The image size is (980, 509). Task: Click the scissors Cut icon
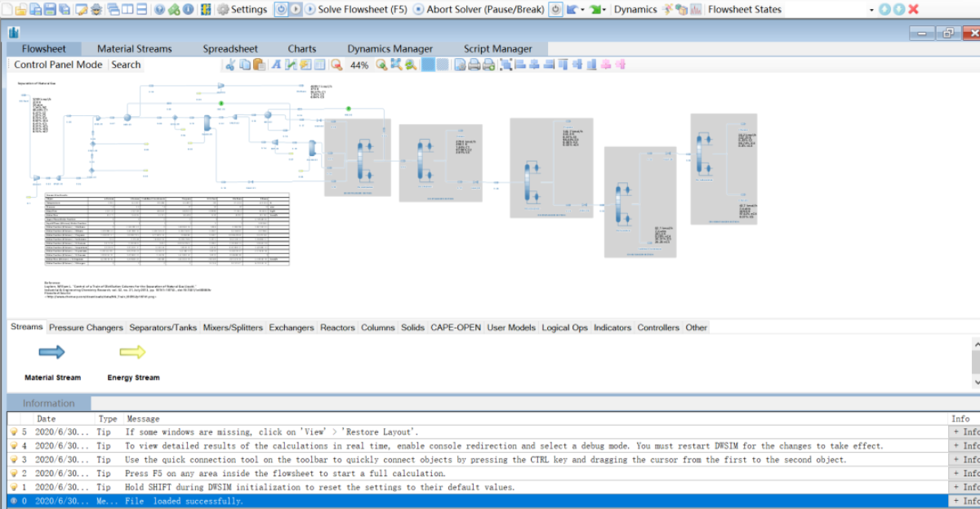pos(230,65)
